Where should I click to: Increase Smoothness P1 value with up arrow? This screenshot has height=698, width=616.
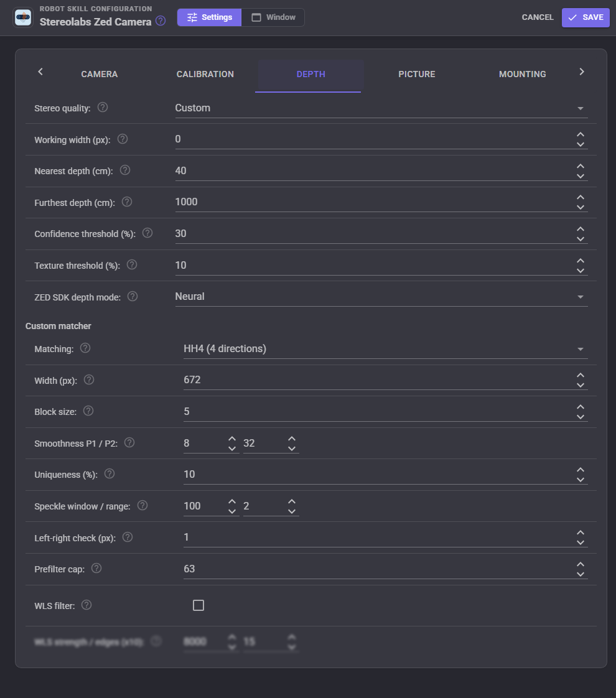pos(232,439)
